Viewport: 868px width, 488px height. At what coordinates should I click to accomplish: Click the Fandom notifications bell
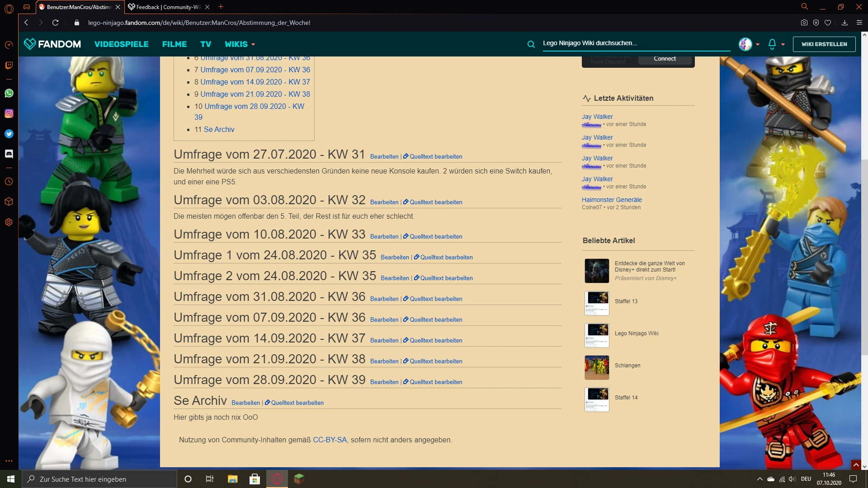pos(772,44)
